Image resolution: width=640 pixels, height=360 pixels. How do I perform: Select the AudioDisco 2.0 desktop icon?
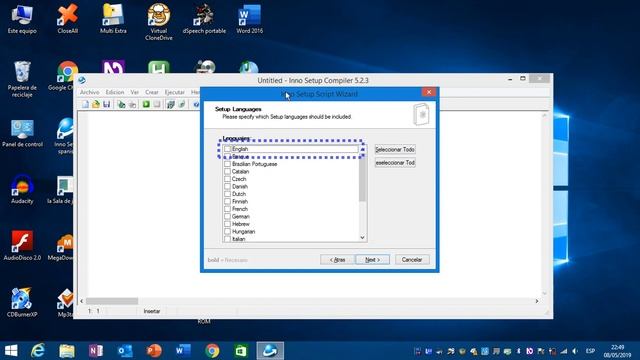tap(22, 246)
